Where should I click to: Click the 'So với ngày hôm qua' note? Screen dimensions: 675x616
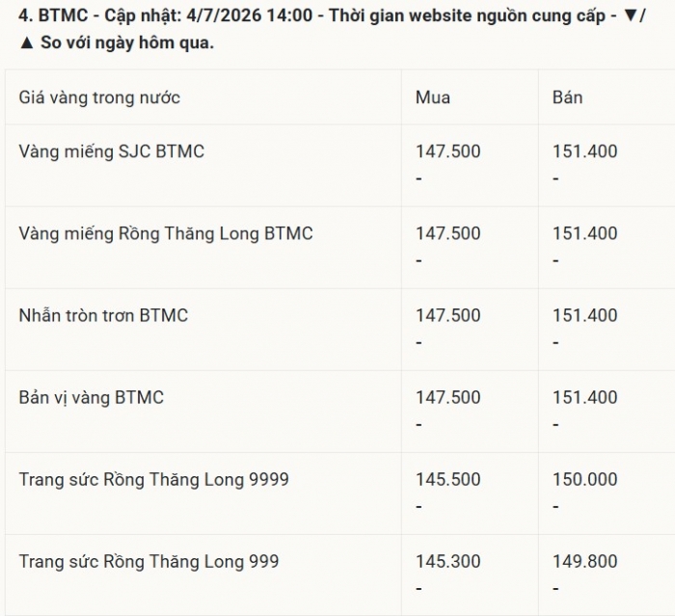[127, 42]
